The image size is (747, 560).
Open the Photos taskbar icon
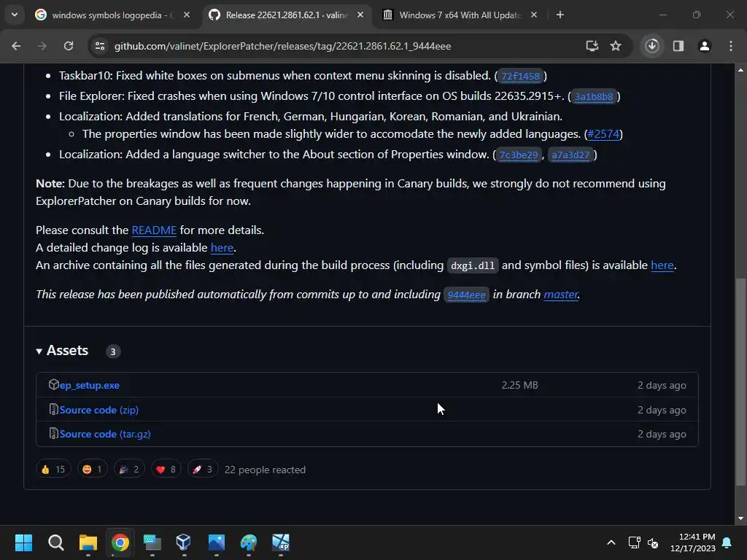[x=216, y=542]
